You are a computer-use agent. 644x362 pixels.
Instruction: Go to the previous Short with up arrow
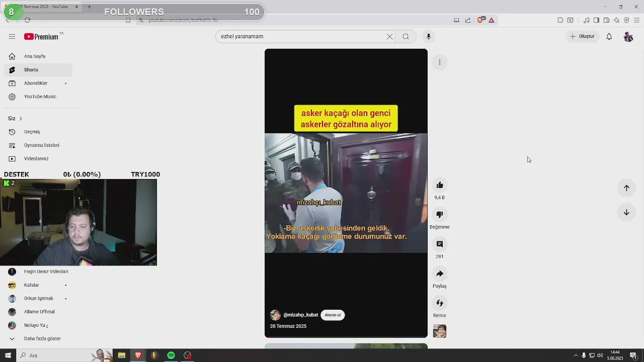tap(626, 188)
